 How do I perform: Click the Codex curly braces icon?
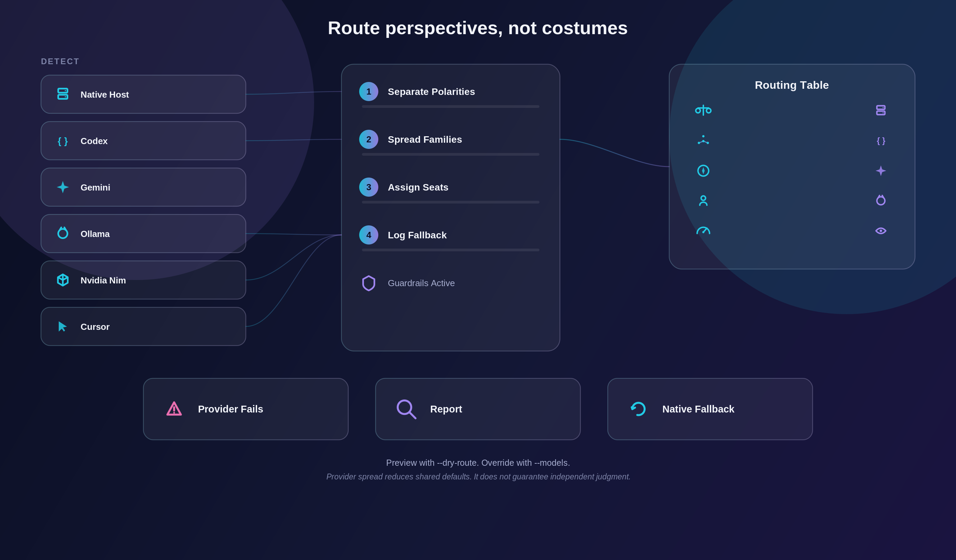[x=62, y=141]
